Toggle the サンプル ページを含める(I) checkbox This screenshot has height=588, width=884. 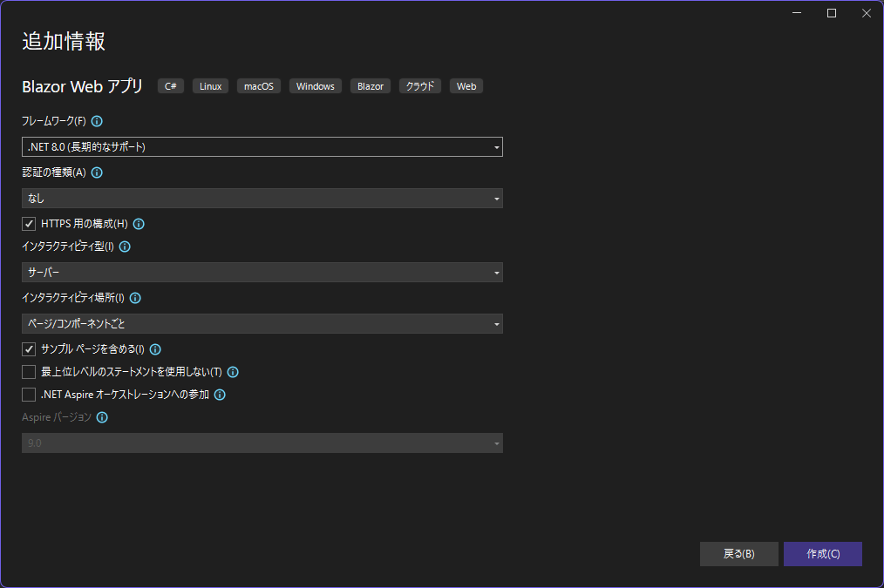coord(29,349)
